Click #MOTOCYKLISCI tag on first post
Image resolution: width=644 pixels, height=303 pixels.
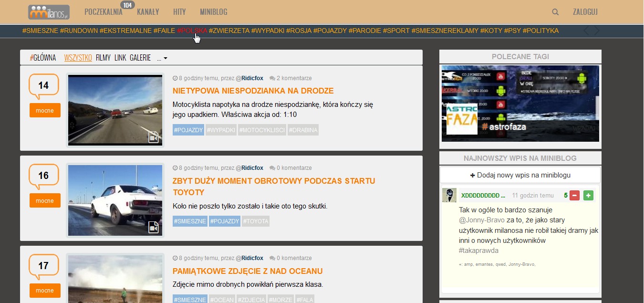262,130
